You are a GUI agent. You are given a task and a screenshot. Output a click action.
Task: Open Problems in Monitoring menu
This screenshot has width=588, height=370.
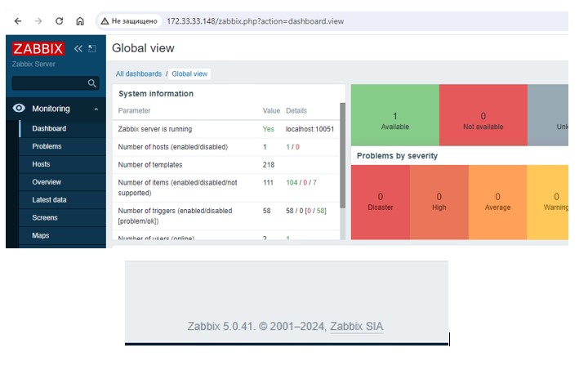[x=47, y=146]
